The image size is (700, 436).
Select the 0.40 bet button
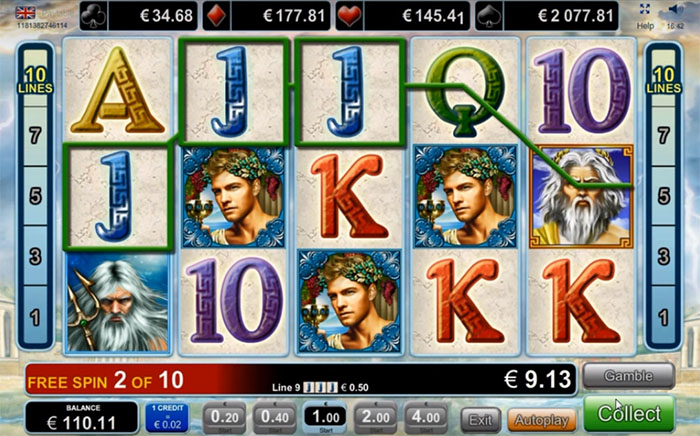click(x=275, y=418)
